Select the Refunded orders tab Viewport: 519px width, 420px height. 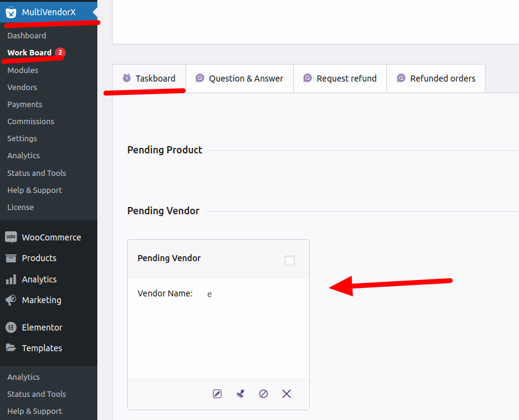(436, 79)
